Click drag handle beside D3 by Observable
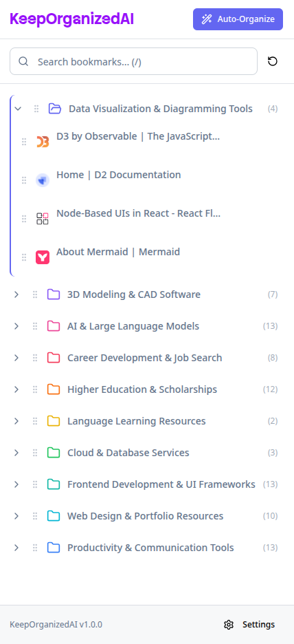 [24, 142]
